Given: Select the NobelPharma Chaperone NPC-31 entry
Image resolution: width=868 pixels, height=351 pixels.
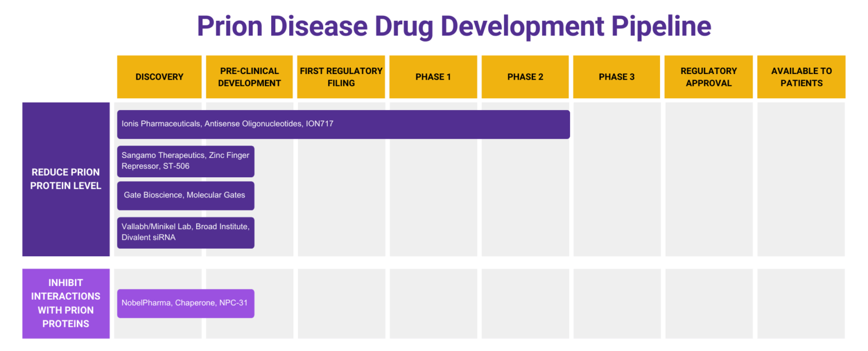Looking at the screenshot, I should click(x=185, y=303).
